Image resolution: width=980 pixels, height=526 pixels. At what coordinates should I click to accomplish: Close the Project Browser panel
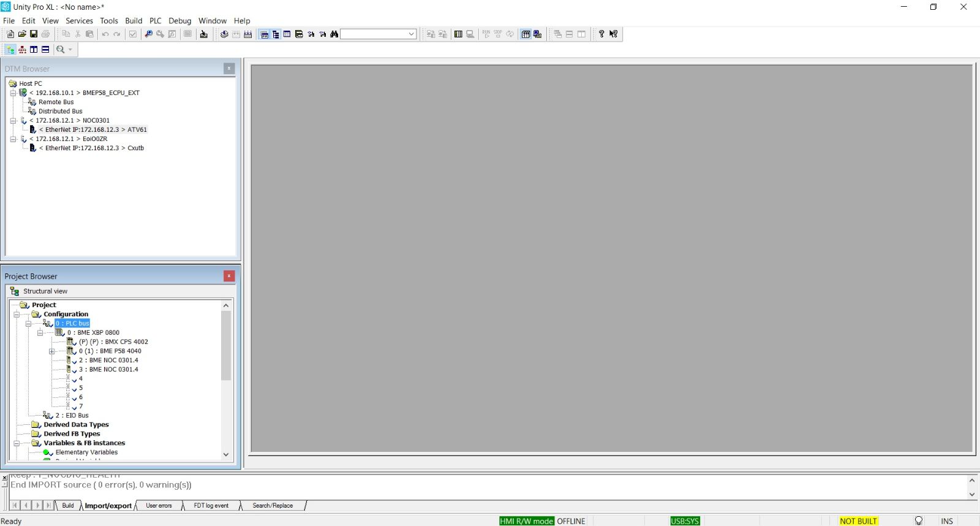pos(229,276)
